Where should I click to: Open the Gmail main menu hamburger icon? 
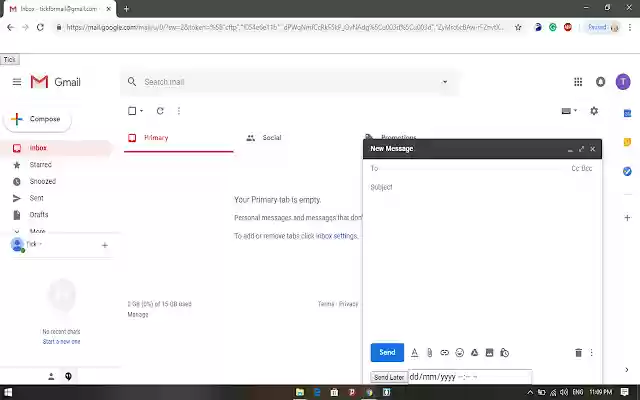pos(17,82)
